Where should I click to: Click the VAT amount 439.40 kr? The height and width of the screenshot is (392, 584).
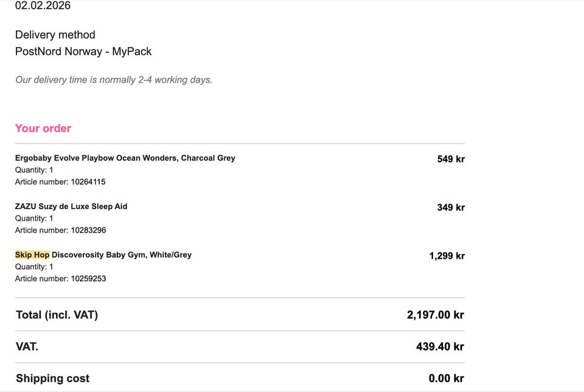pyautogui.click(x=440, y=346)
